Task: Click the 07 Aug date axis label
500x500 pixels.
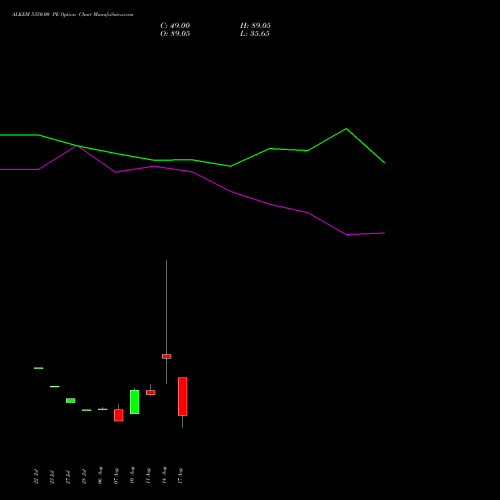Action: [116, 475]
